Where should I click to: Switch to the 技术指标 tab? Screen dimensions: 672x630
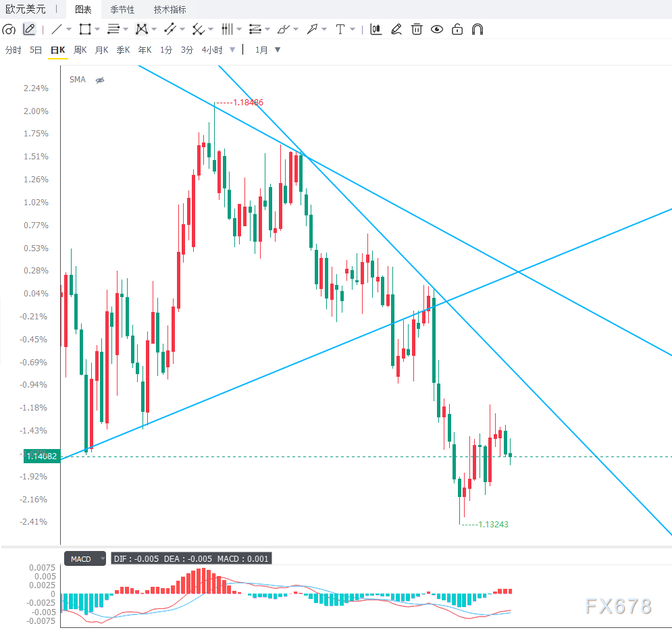[170, 9]
